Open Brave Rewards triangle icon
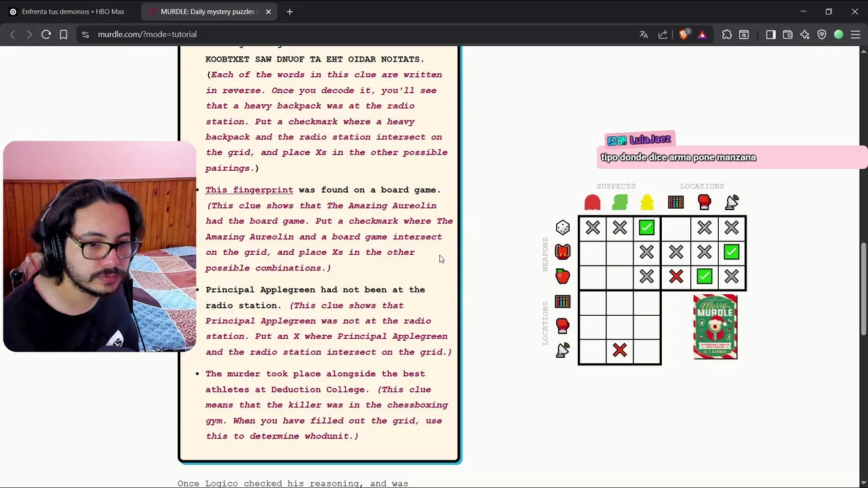 703,35
